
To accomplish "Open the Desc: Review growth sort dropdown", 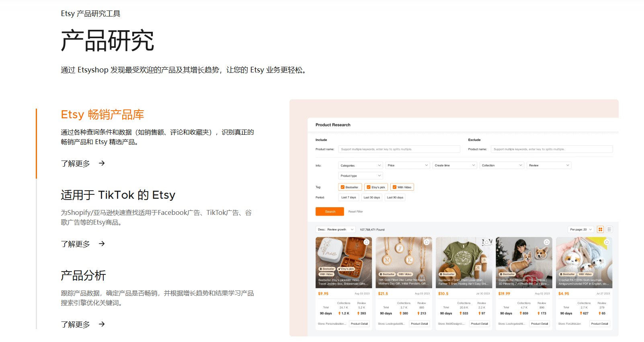I will [x=336, y=230].
